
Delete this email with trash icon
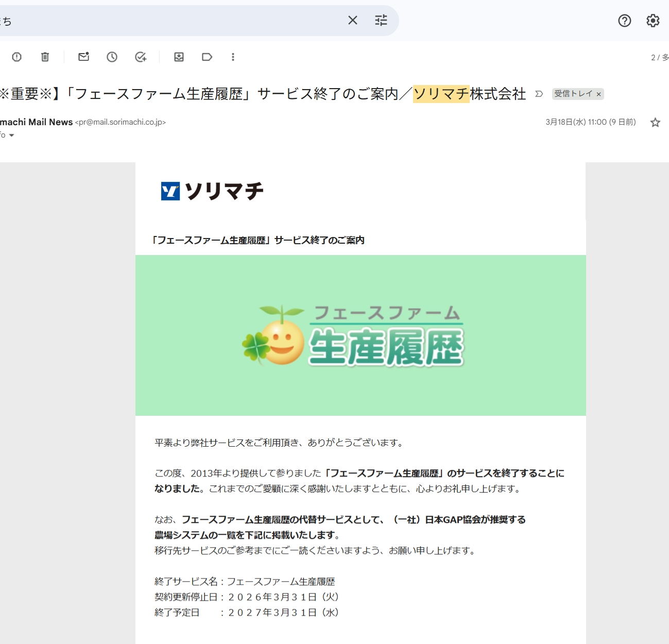45,57
